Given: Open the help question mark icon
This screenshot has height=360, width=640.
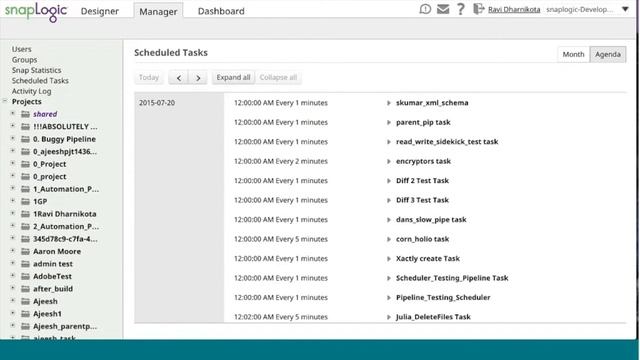Looking at the screenshot, I should tap(460, 9).
